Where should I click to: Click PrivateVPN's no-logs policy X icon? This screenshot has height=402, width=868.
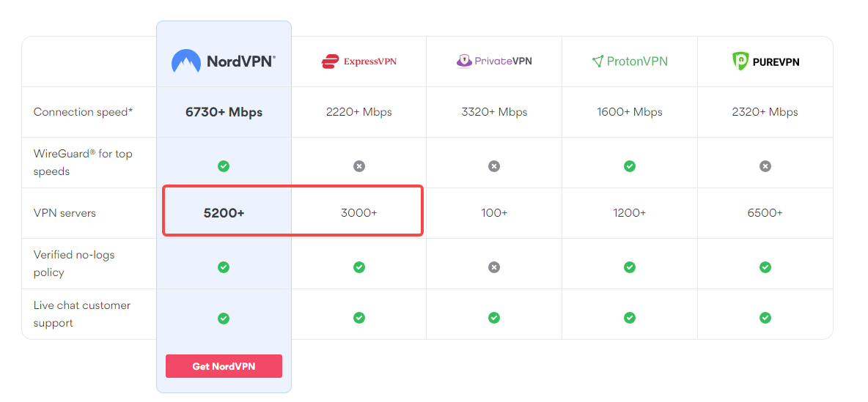pyautogui.click(x=494, y=267)
